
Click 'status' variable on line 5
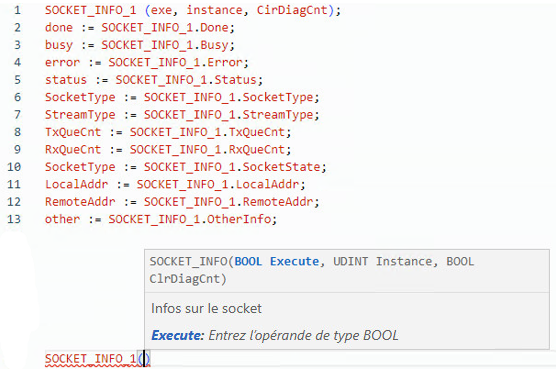66,80
